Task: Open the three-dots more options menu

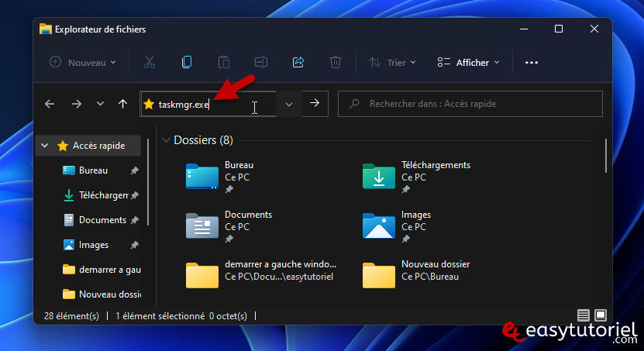Action: 532,63
